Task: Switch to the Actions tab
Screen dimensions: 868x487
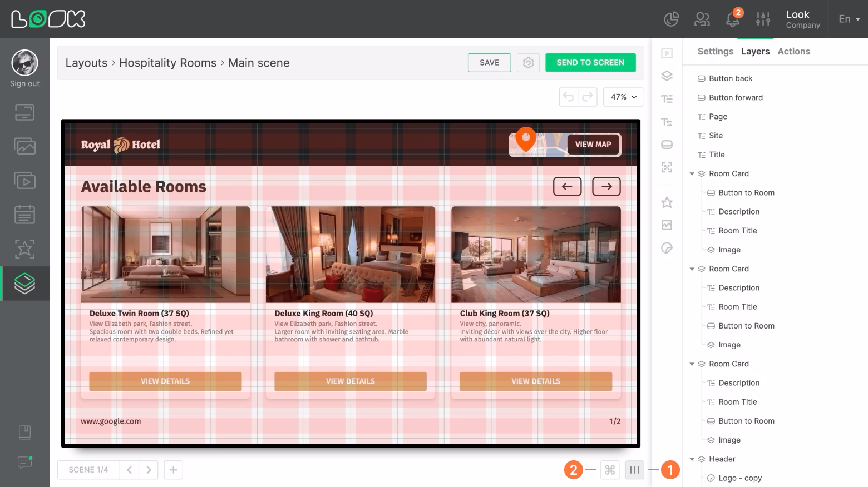Action: [x=793, y=51]
